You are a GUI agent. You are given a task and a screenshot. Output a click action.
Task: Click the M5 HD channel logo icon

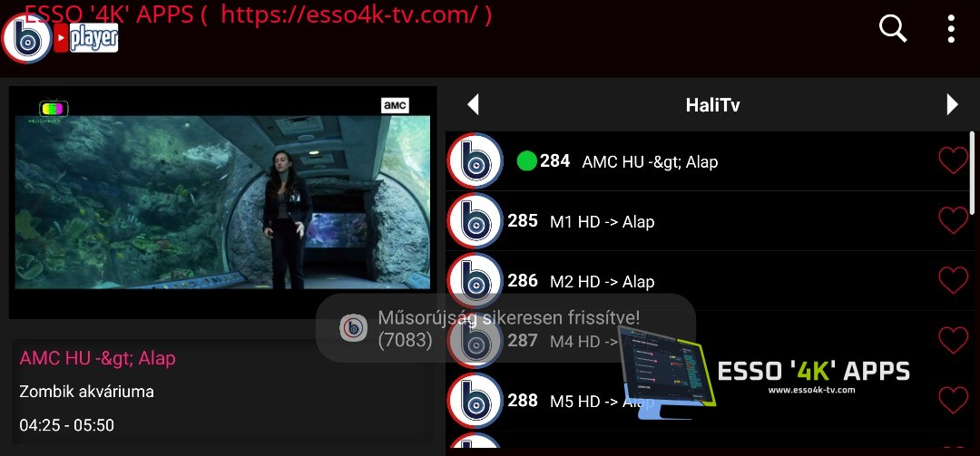point(475,401)
